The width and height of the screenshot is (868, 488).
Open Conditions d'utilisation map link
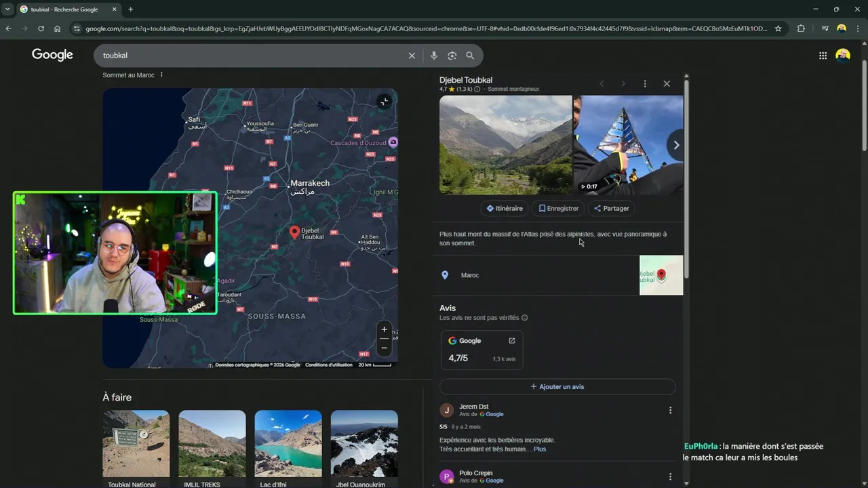(x=329, y=365)
